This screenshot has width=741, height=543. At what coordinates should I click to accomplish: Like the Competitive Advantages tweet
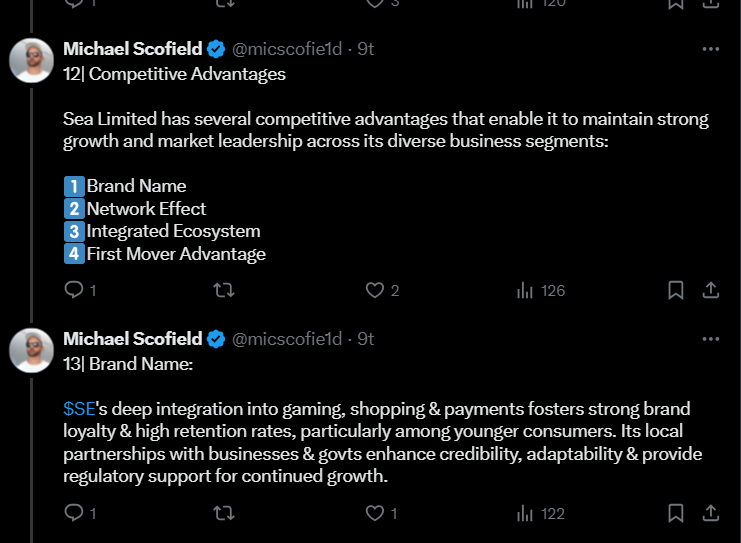coord(375,290)
